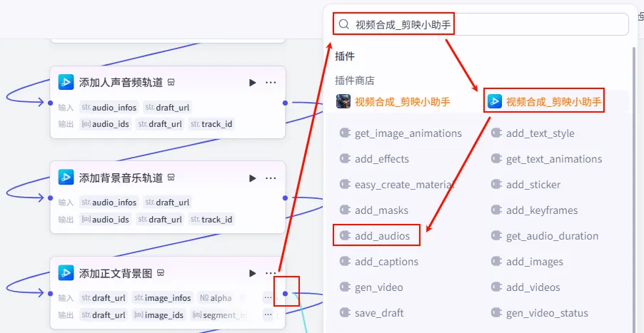The width and height of the screenshot is (644, 333).
Task: Expand hidden input parameters of 添加正文背景图
Action: point(268,297)
